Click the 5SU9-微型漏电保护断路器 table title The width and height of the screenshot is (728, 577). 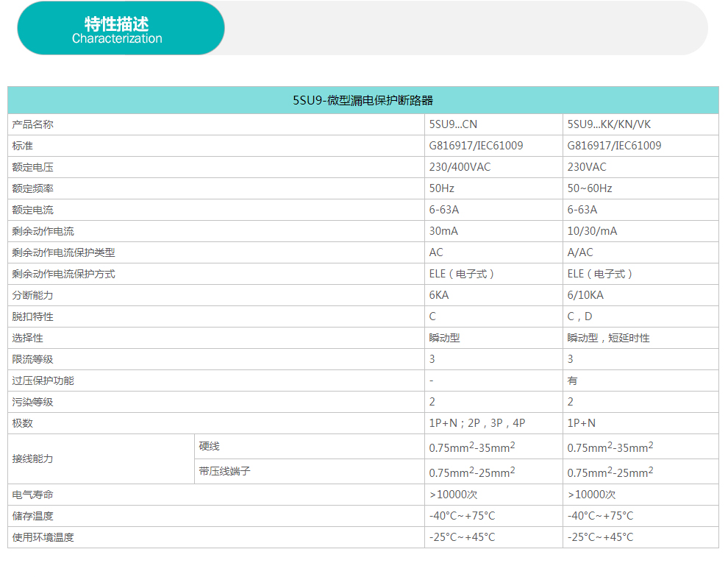[x=363, y=100]
